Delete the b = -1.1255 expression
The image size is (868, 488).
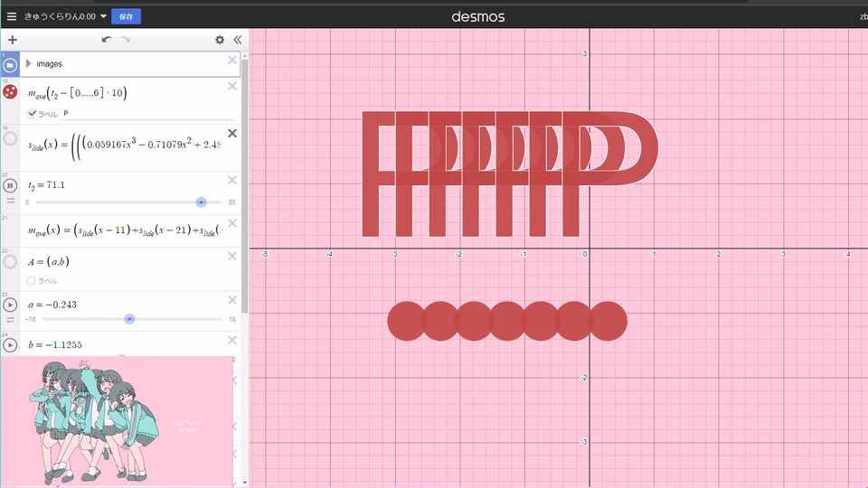click(x=232, y=340)
